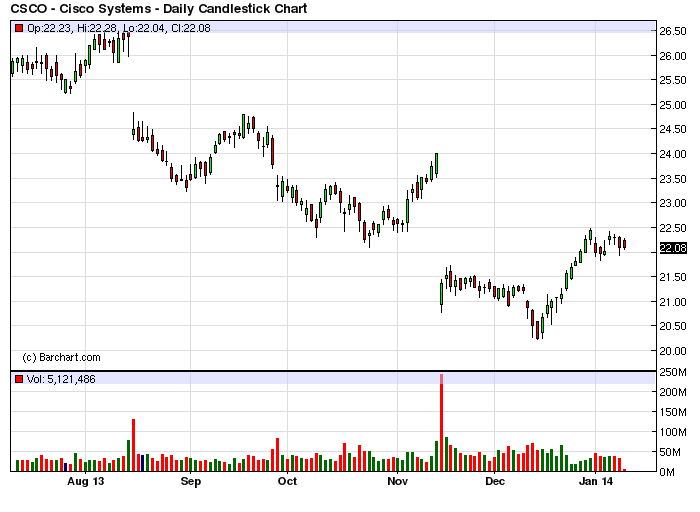Click the 200M volume axis label
Image resolution: width=700 pixels, height=512 pixels.
(x=673, y=392)
